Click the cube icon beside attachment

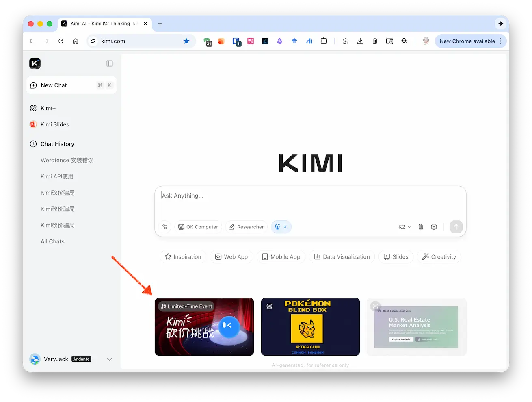tap(434, 227)
